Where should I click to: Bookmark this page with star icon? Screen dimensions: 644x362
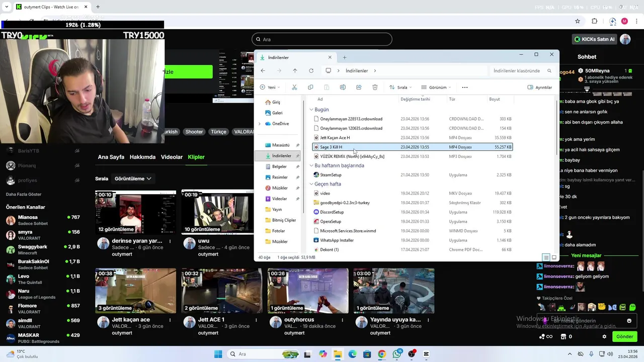[x=578, y=21]
